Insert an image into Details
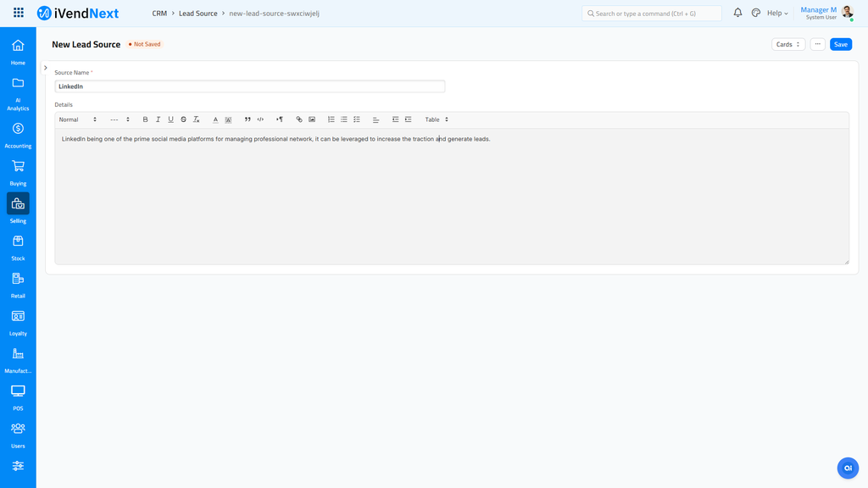Viewport: 868px width, 488px height. tap(312, 119)
